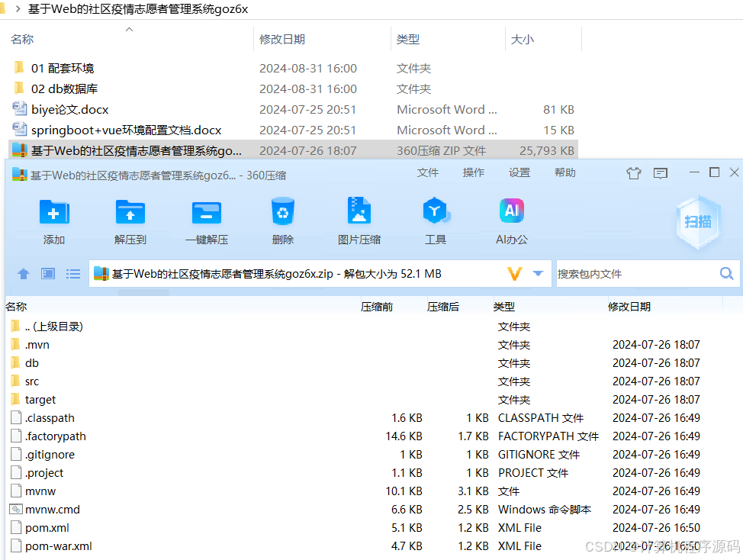Screen dimensions: 743x560
Task: Click breadcrumb chevron before folder name
Action: click(x=18, y=8)
